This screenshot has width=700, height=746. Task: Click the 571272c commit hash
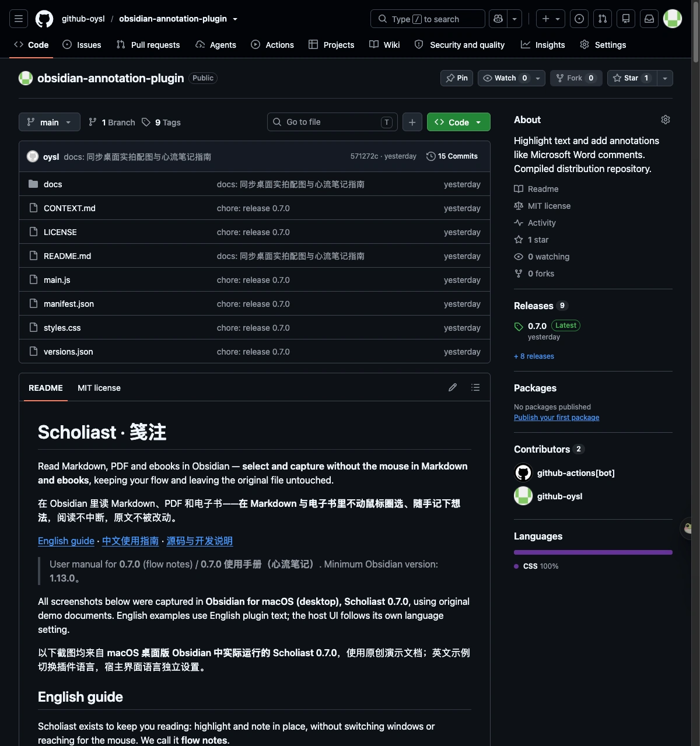click(x=364, y=156)
